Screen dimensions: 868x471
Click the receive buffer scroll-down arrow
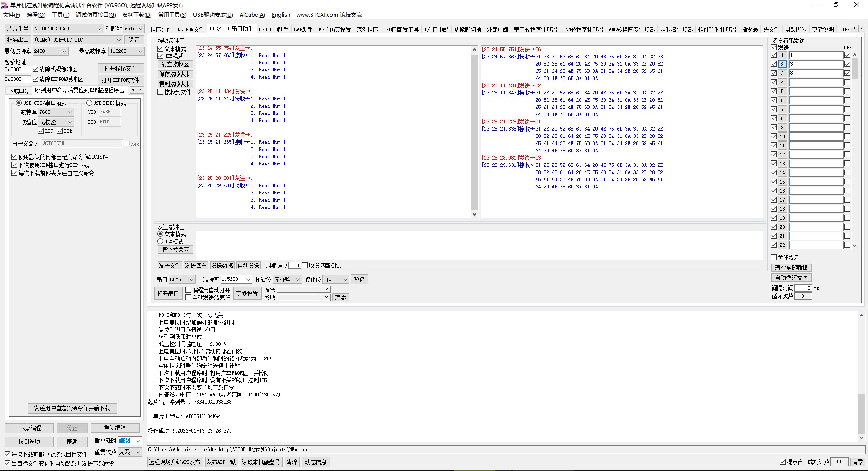474,214
